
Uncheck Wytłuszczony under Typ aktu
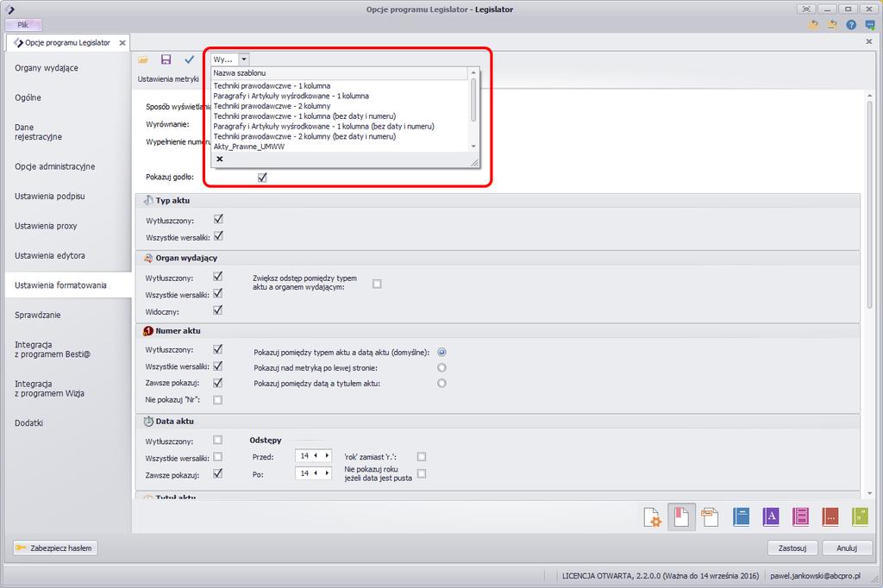218,218
